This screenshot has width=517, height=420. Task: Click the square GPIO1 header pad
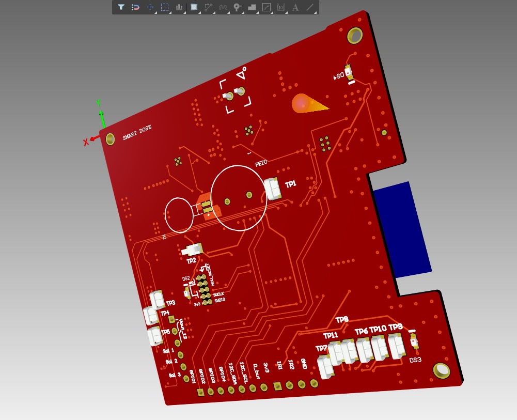click(200, 392)
